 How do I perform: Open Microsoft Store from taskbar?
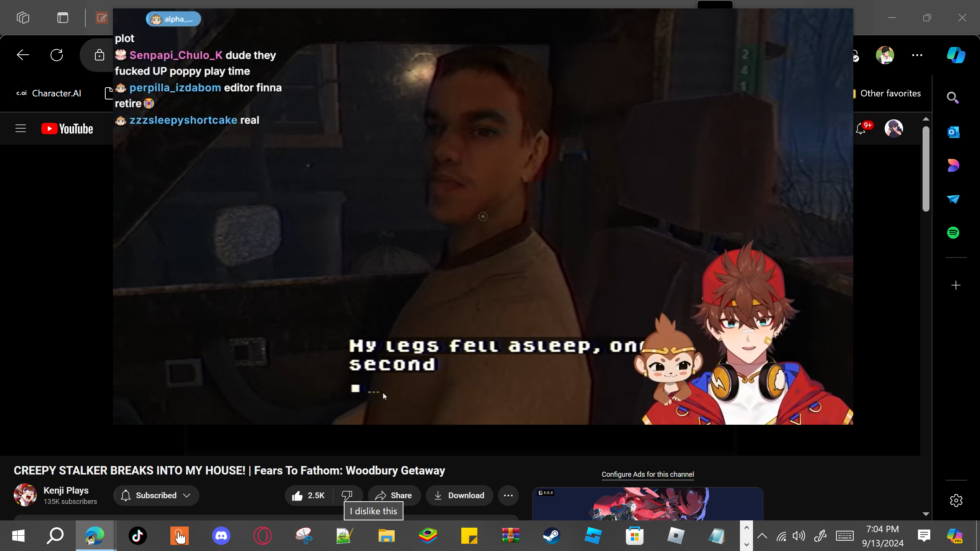tap(634, 535)
